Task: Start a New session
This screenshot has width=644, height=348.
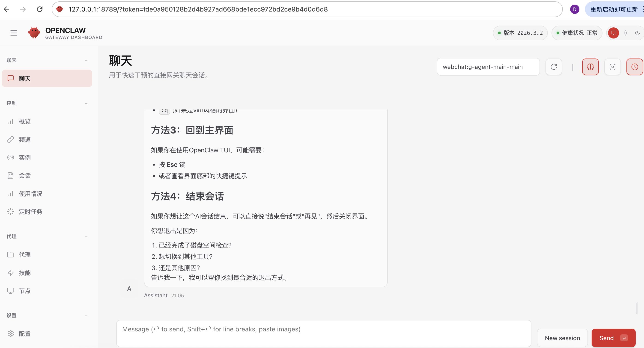Action: pos(562,338)
